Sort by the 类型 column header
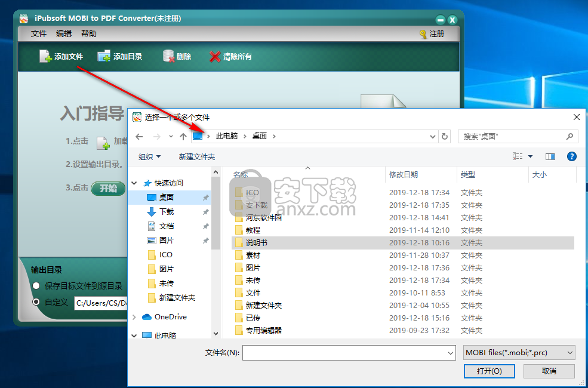 (467, 175)
